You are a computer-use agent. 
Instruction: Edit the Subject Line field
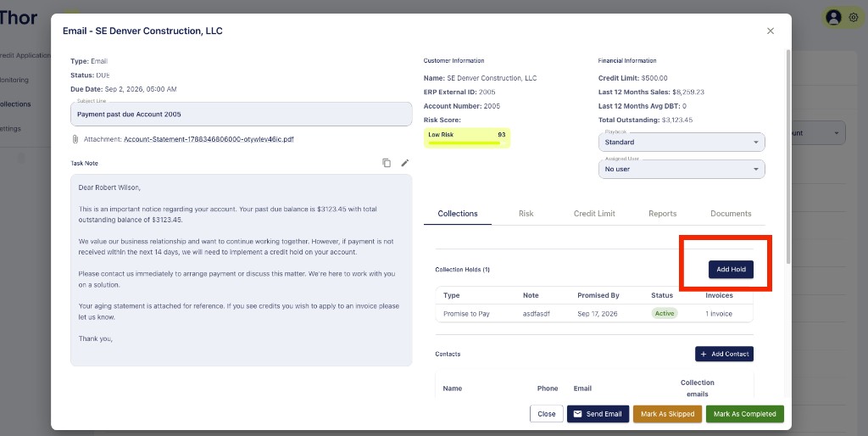pos(242,115)
